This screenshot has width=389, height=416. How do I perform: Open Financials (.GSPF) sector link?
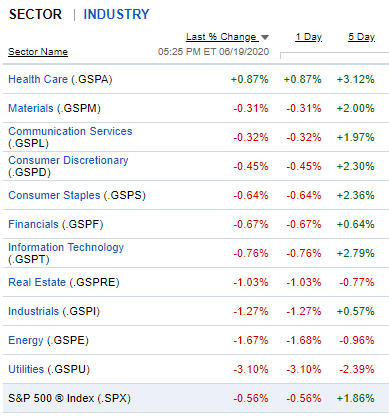point(56,224)
